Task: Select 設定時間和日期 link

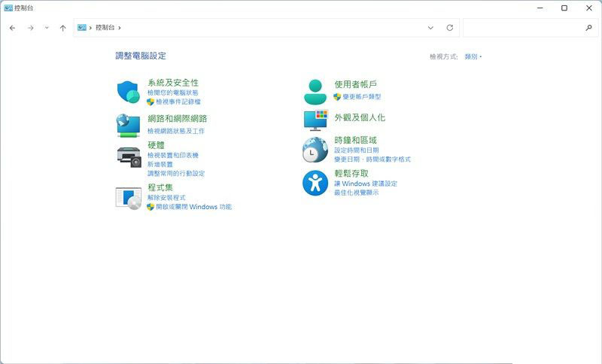Action: [356, 150]
